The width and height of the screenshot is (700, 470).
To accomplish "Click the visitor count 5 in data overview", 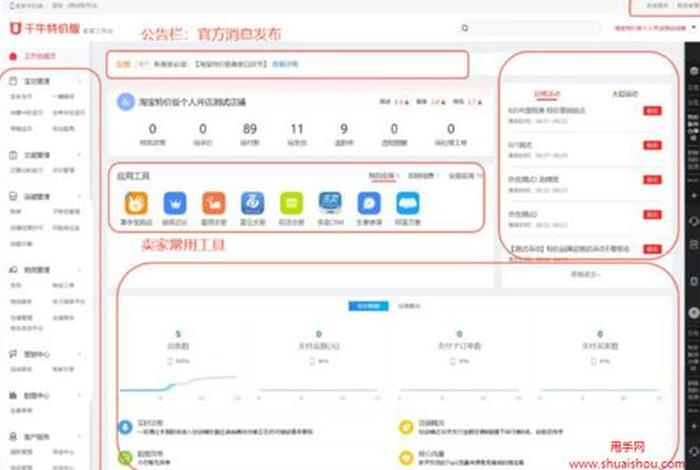I will pyautogui.click(x=178, y=334).
